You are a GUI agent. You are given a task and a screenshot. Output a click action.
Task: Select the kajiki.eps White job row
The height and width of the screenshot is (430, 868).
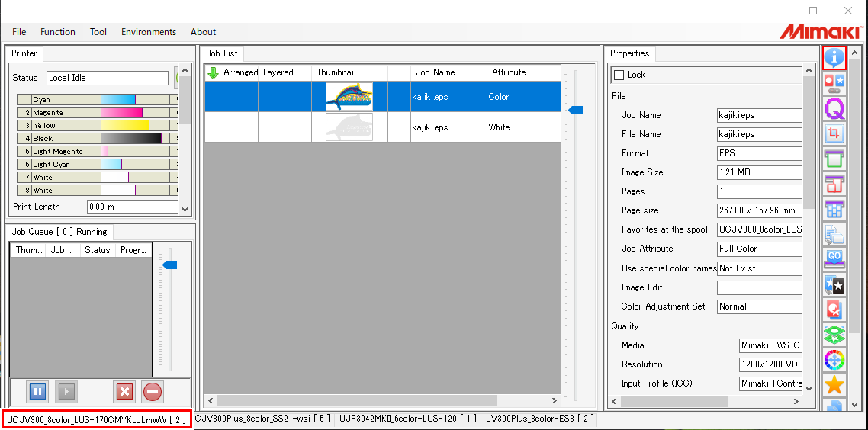point(383,127)
